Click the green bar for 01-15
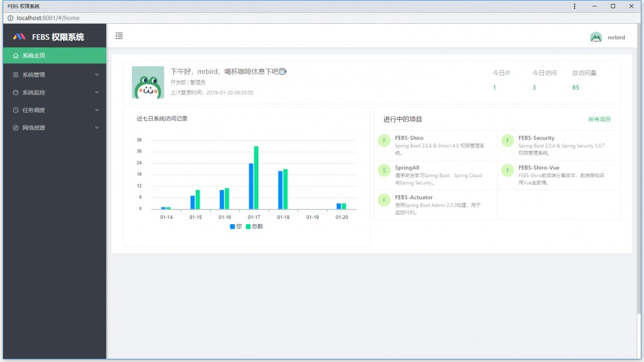This screenshot has width=644, height=362. [x=198, y=200]
